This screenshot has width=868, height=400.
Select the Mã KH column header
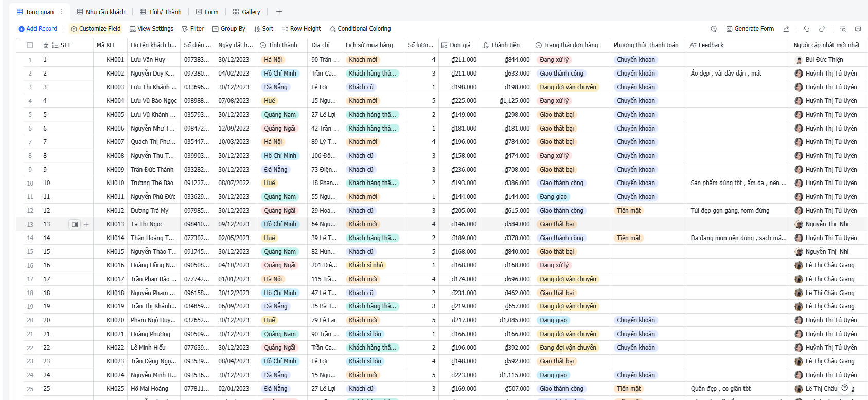click(x=110, y=45)
